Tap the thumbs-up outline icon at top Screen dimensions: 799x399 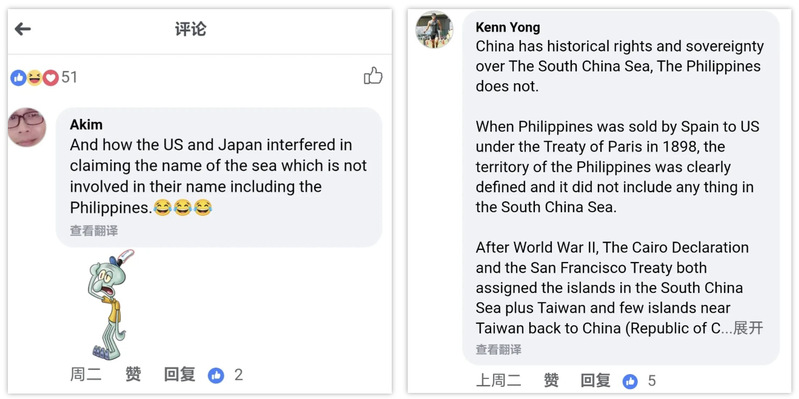tap(373, 75)
